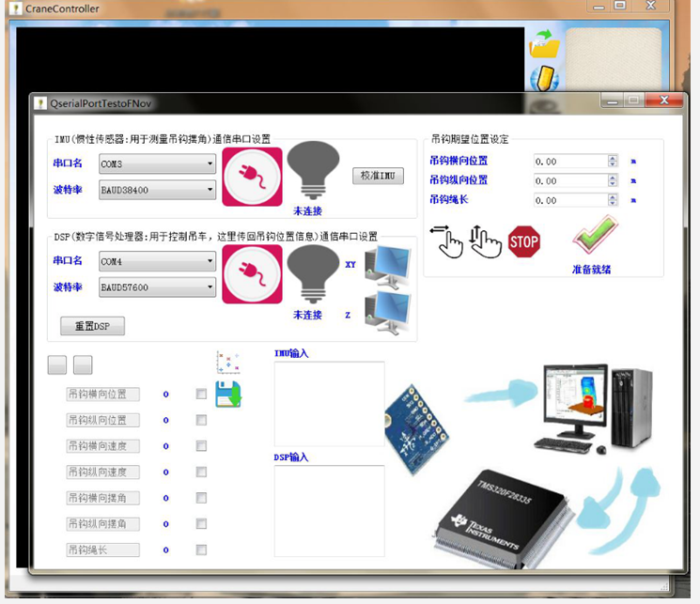Check the 吊钩绳长 checkbox
This screenshot has width=700, height=604.
tap(201, 550)
